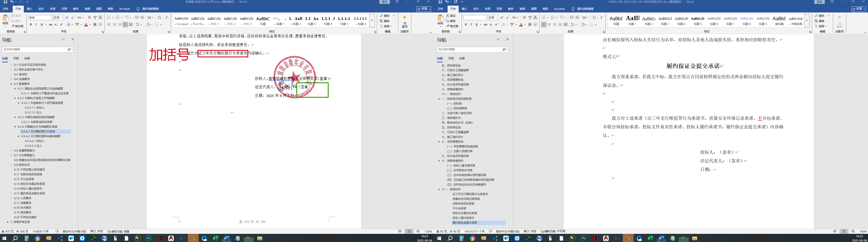Save the left Word document via the disk icon
The image size is (868, 242).
5,2
